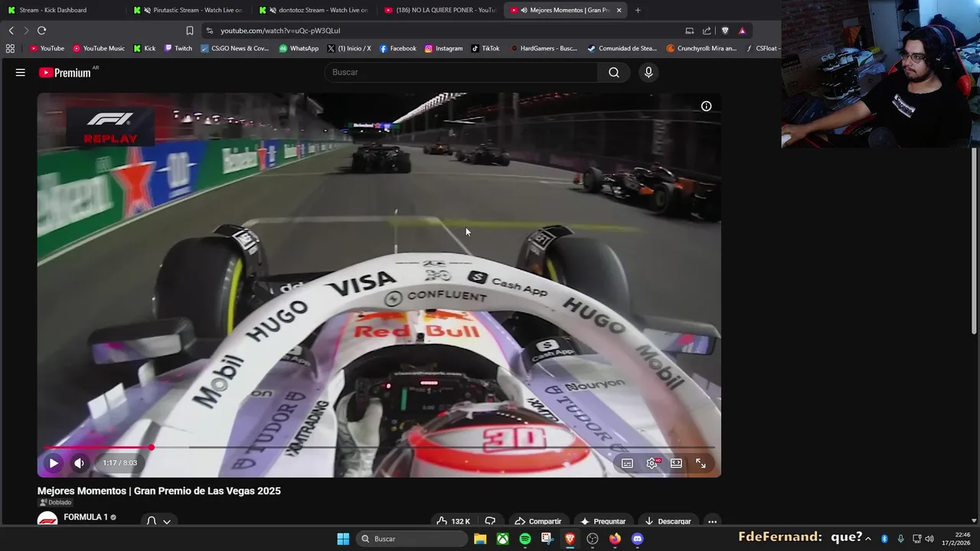Screen dimensions: 980x551
Task: Expand notification bell subscription dropdown
Action: pos(158,521)
